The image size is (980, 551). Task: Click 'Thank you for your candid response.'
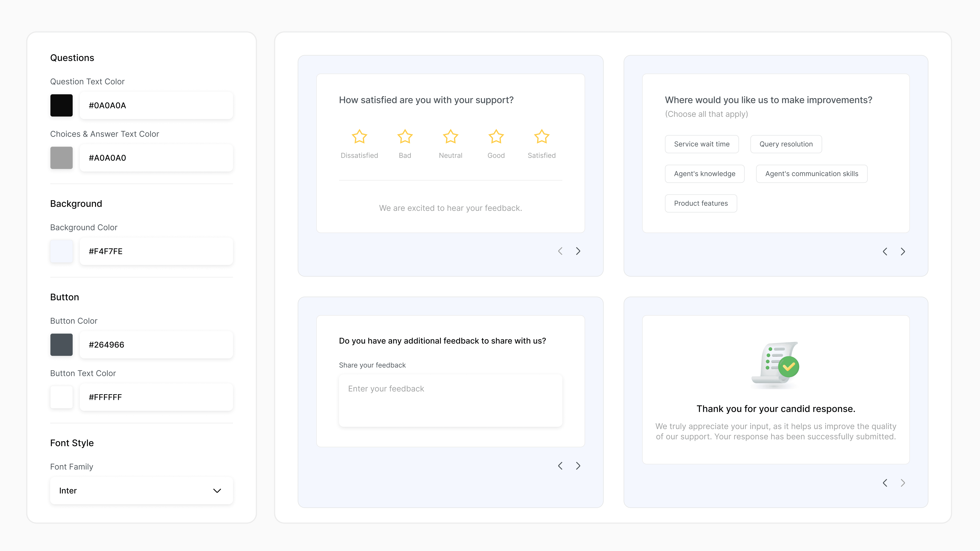776,409
